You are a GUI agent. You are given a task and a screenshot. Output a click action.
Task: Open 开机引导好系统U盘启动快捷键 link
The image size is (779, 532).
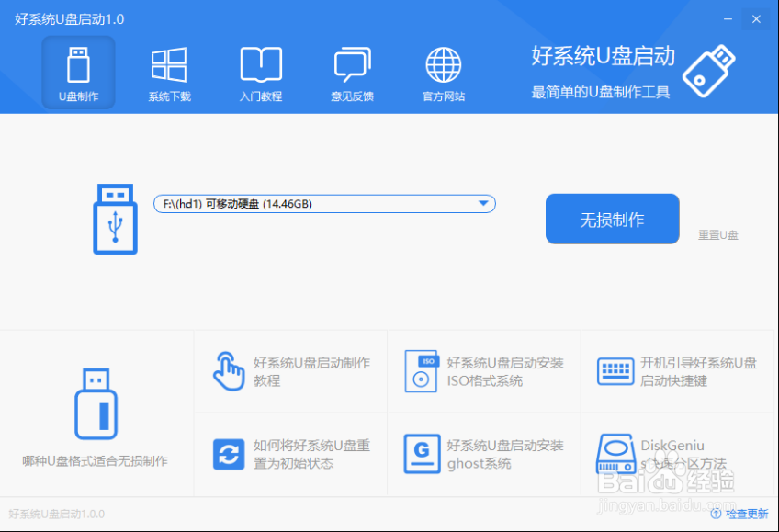698,371
